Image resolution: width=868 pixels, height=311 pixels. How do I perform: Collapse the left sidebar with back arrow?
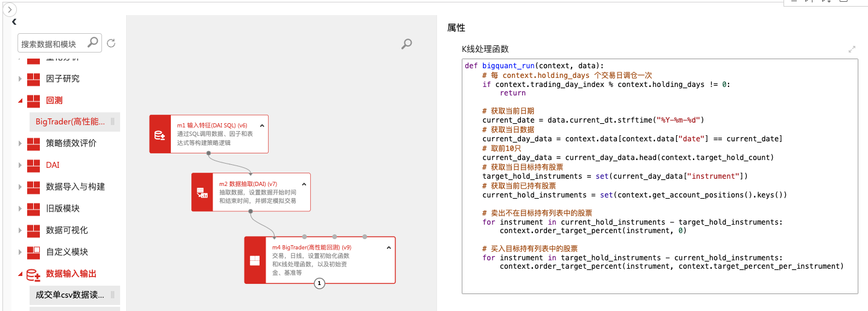(x=14, y=22)
